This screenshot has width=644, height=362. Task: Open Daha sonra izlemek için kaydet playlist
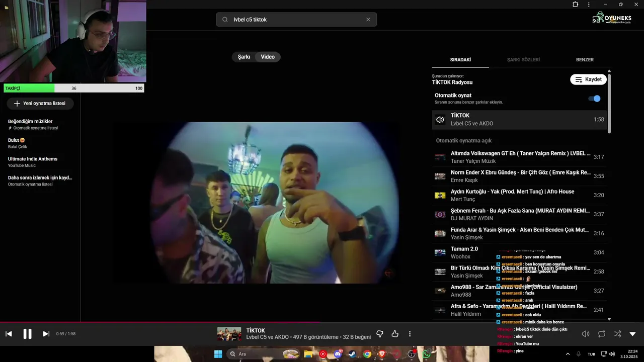[40, 180]
